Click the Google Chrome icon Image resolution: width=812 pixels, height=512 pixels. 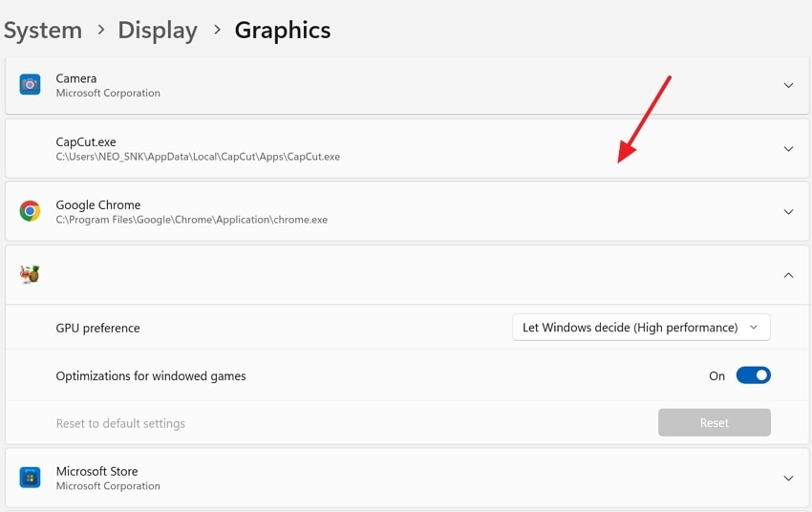click(30, 211)
